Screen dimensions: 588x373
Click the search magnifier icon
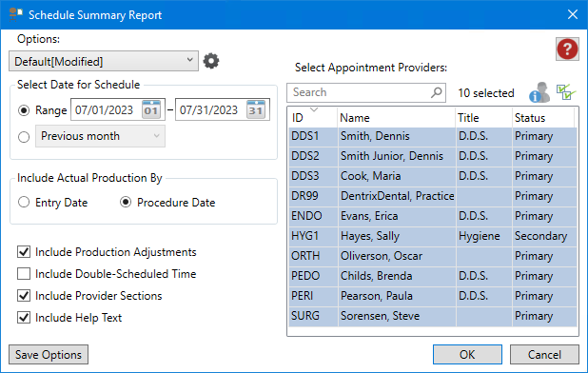click(436, 92)
